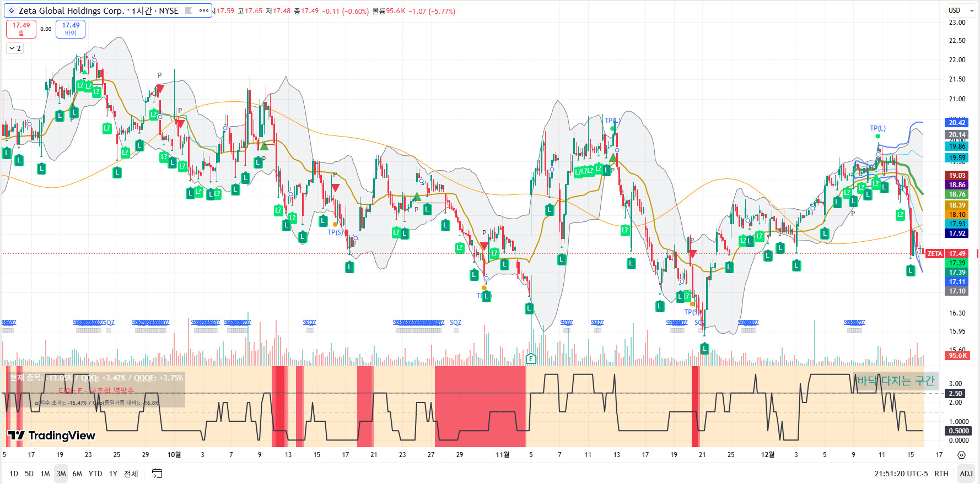
Task: Click the 18.39 orange price axis label
Action: 957,205
